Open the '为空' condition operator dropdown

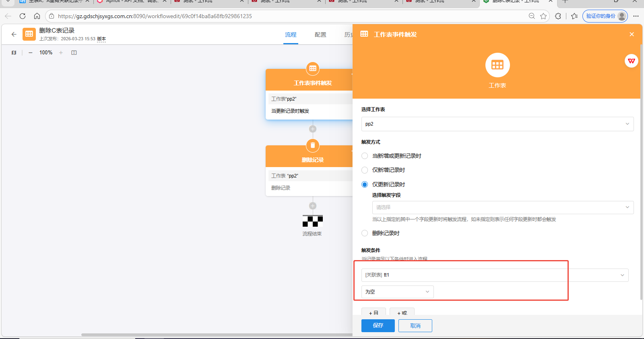[397, 292]
